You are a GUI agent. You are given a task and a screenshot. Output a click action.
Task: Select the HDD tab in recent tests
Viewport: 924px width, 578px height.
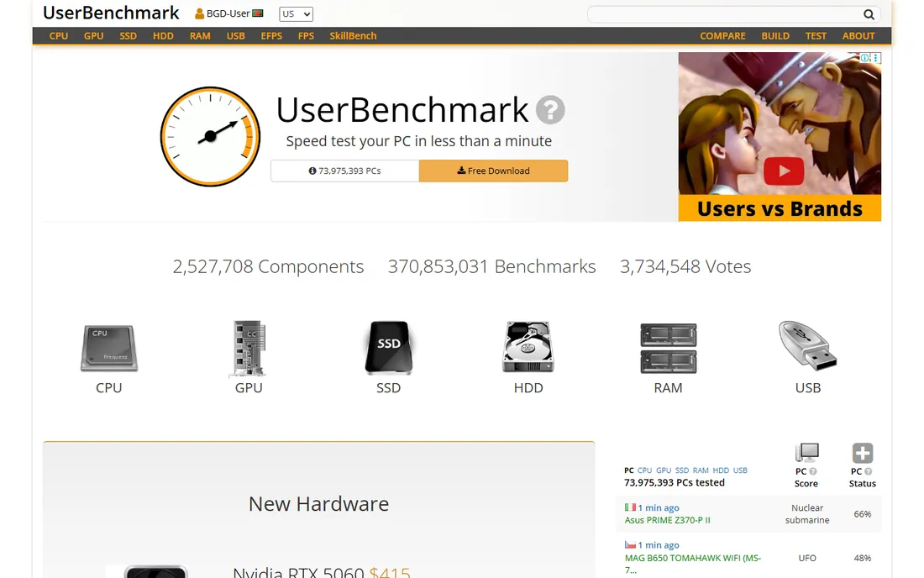pos(721,470)
